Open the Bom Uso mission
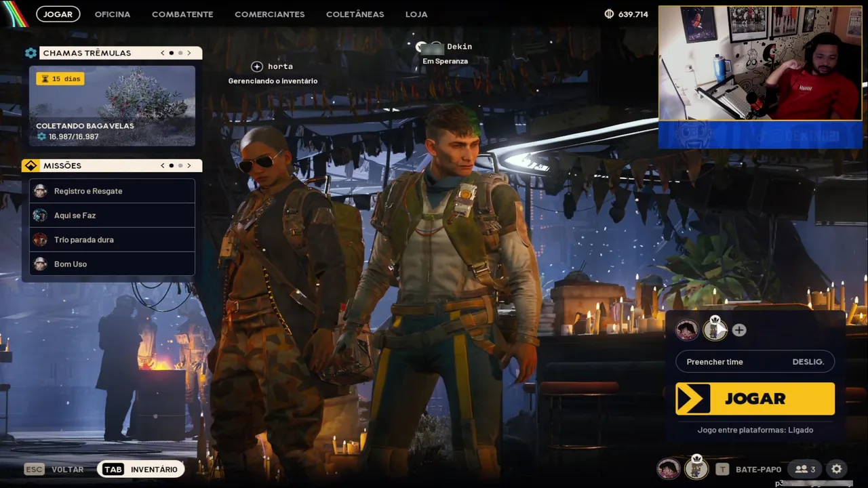Image resolution: width=868 pixels, height=488 pixels. click(113, 264)
